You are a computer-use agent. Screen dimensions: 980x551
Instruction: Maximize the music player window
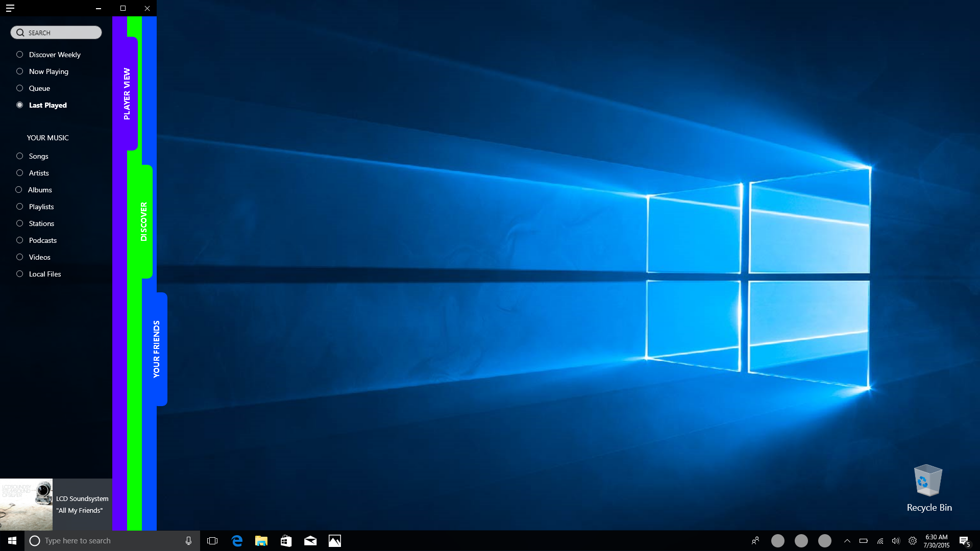123,8
